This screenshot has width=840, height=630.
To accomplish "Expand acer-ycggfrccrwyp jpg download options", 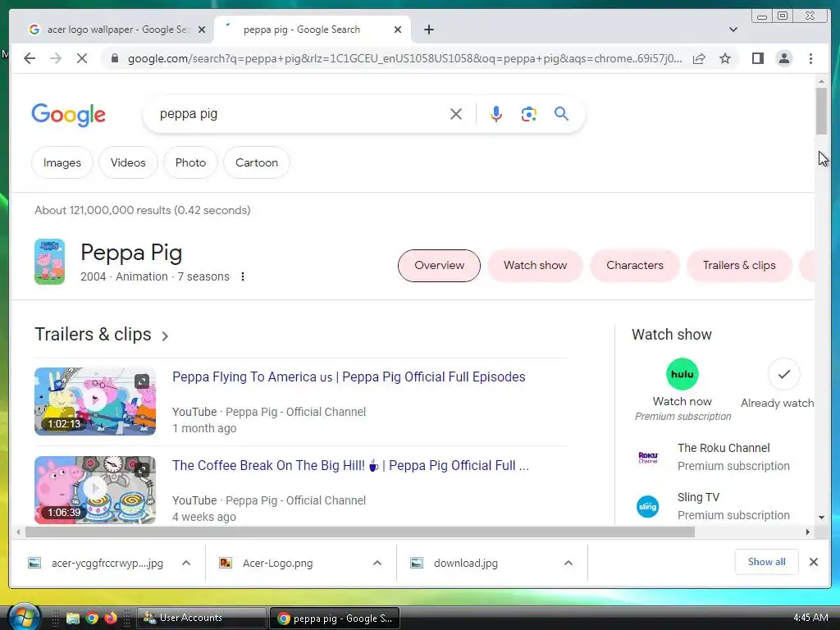I will pos(186,563).
